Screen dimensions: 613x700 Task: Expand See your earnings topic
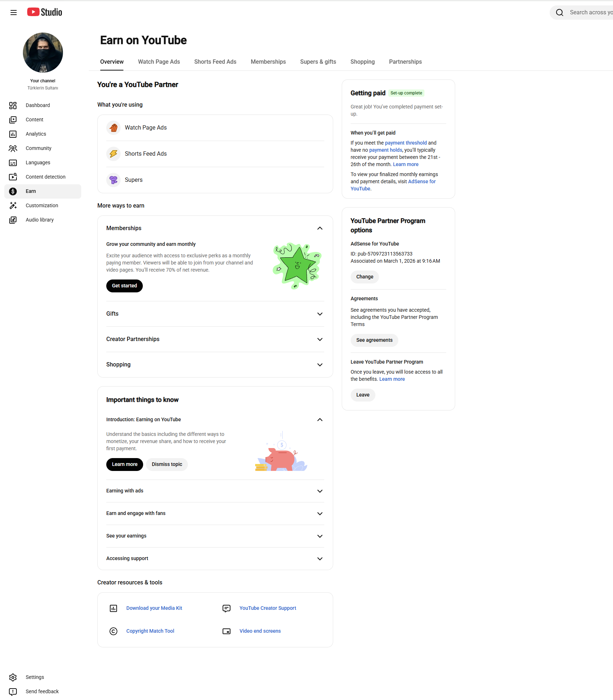[320, 536]
